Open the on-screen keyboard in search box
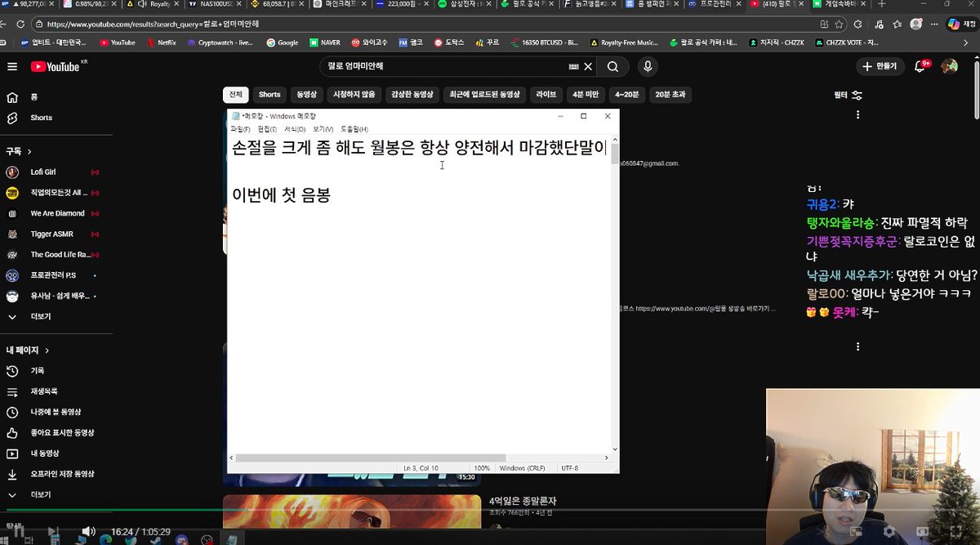The width and height of the screenshot is (980, 545). 573,66
